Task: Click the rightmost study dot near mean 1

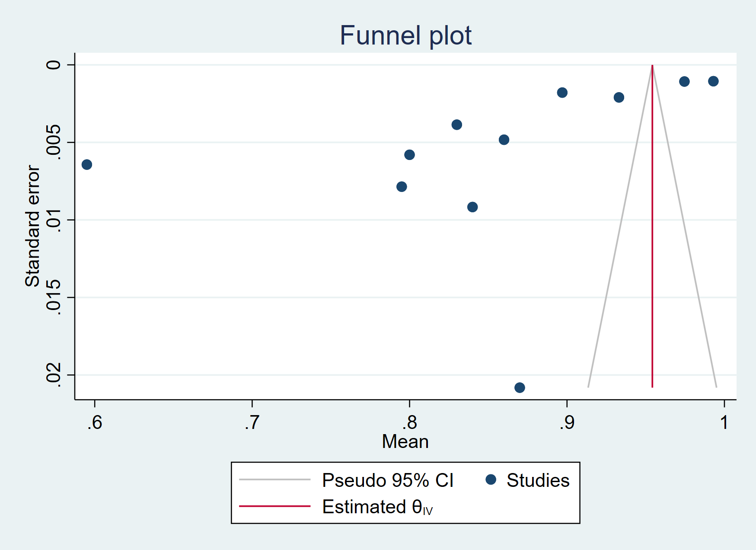Action: click(x=713, y=81)
